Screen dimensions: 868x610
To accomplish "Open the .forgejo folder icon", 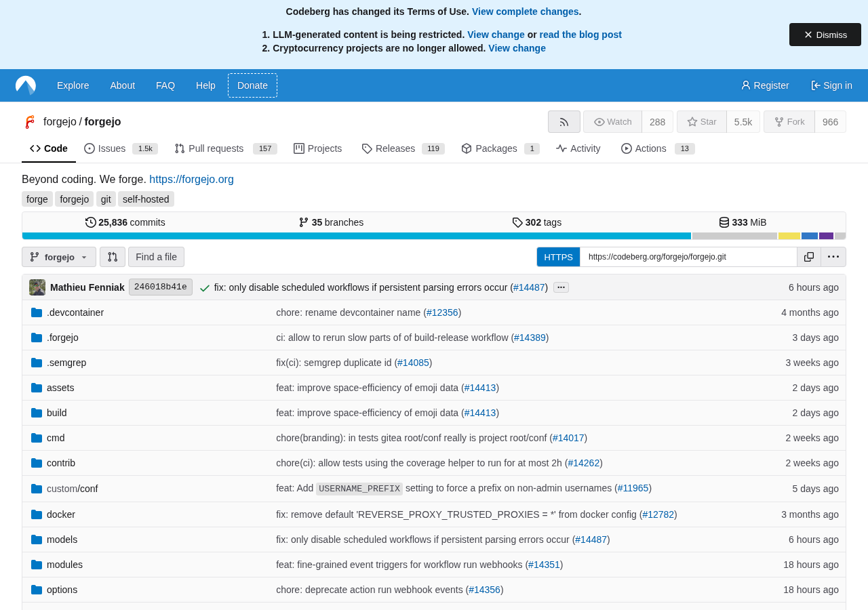I will tap(37, 338).
